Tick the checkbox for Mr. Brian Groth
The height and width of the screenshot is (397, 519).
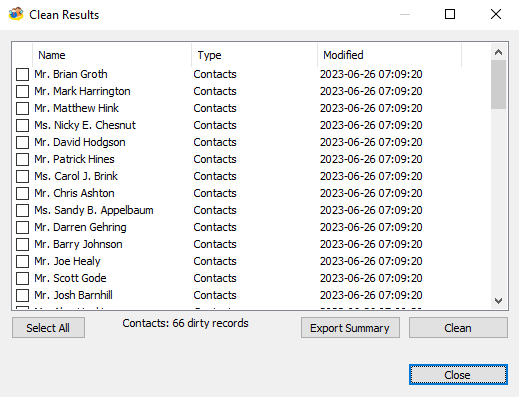22,74
